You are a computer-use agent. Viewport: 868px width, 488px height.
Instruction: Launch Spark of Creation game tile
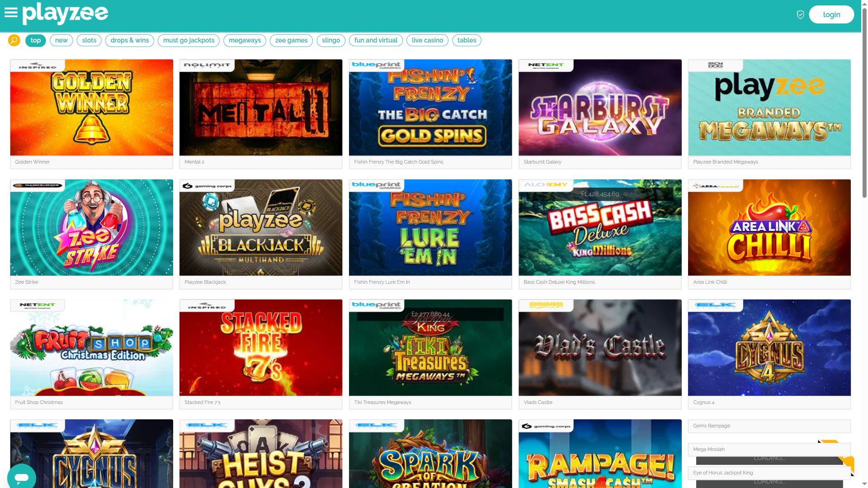pyautogui.click(x=430, y=454)
